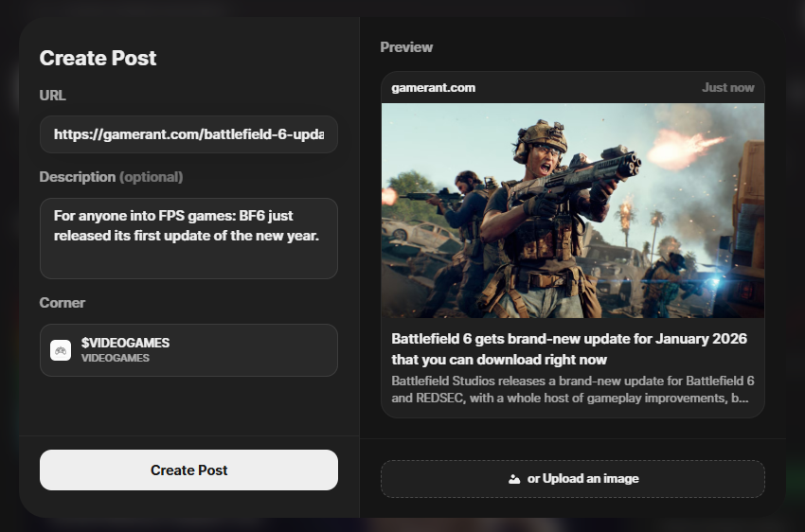Click the 'Create Post' dialog heading

(98, 58)
